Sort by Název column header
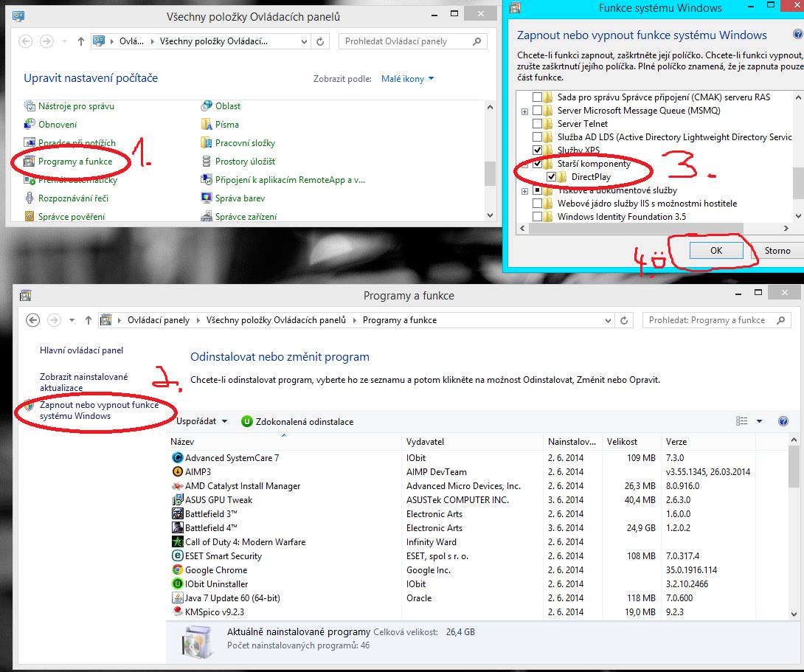This screenshot has height=672, width=804. 284,441
